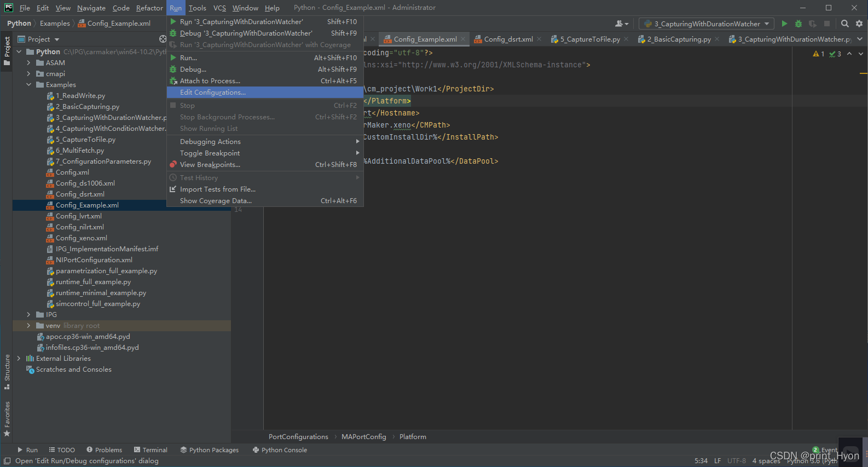
Task: Select Scratches and Consoles node
Action: point(73,370)
